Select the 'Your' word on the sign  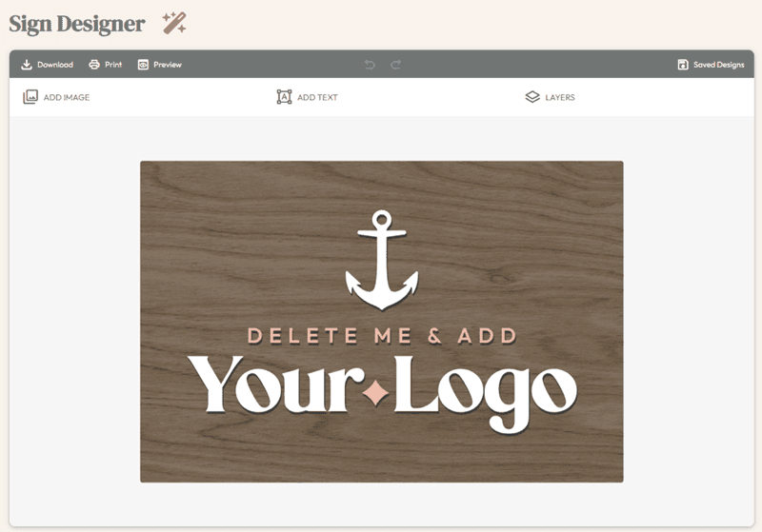[x=276, y=384]
